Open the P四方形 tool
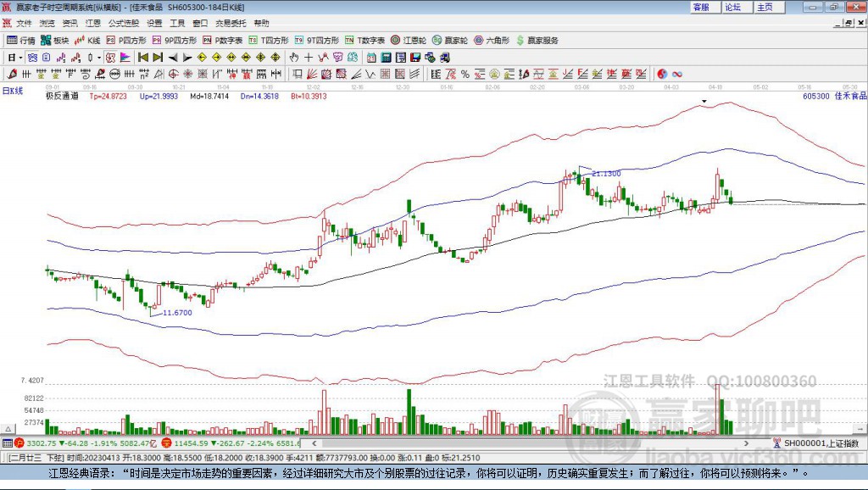 pyautogui.click(x=126, y=41)
